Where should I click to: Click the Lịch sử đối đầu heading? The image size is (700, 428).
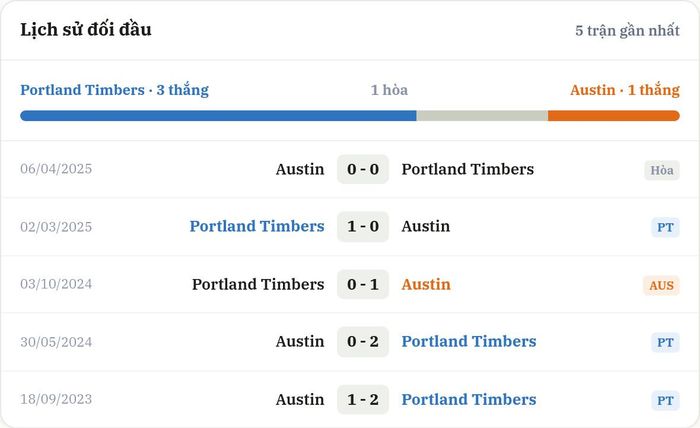pos(86,29)
